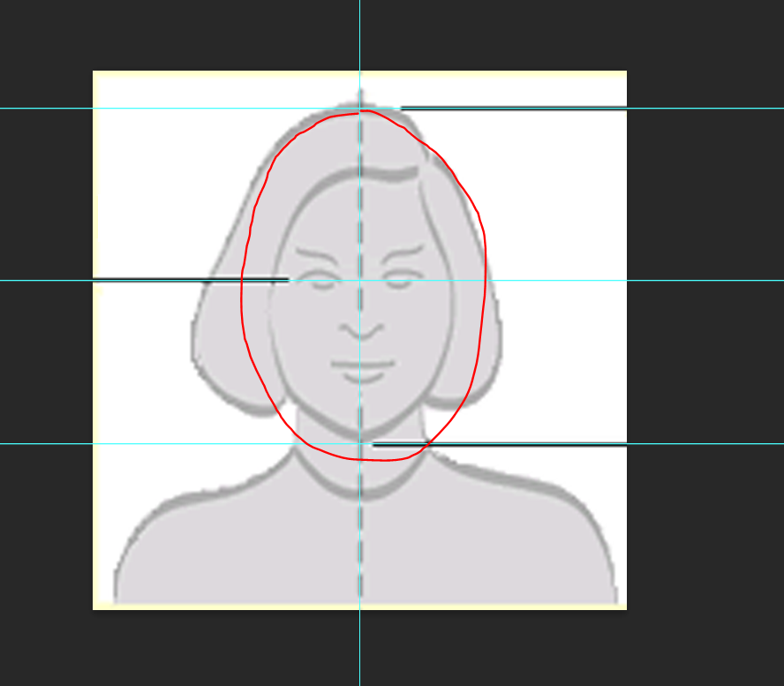Click the nose of the face illustration
The height and width of the screenshot is (686, 784).
[x=361, y=330]
